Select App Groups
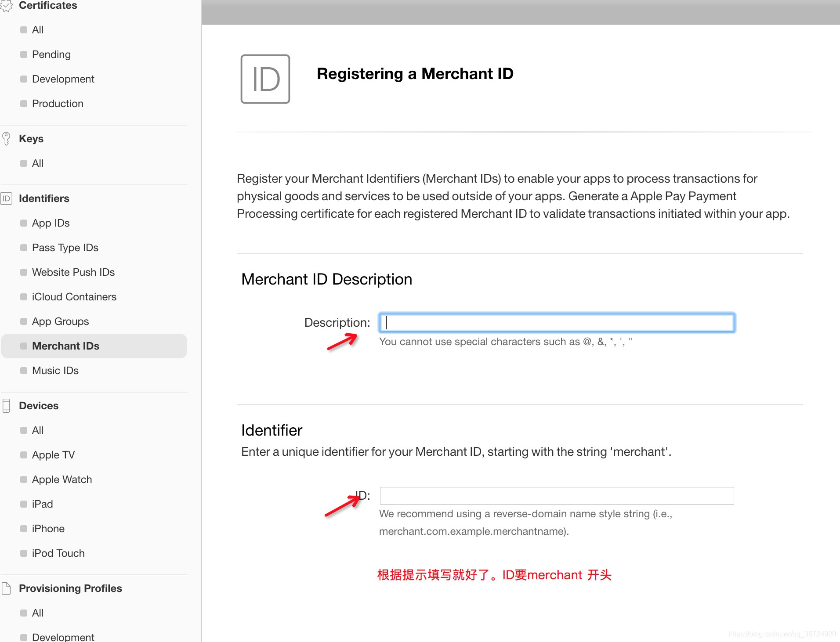The width and height of the screenshot is (840, 642). point(61,321)
